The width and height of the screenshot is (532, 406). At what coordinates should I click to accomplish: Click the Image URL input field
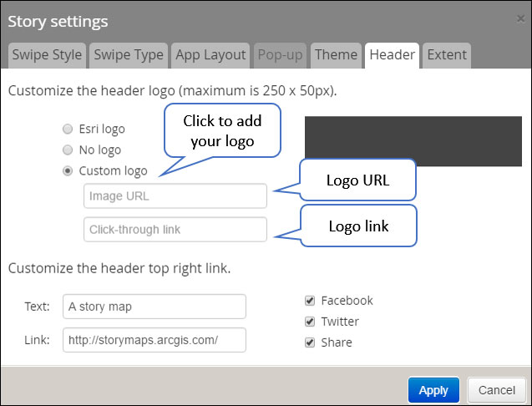175,196
